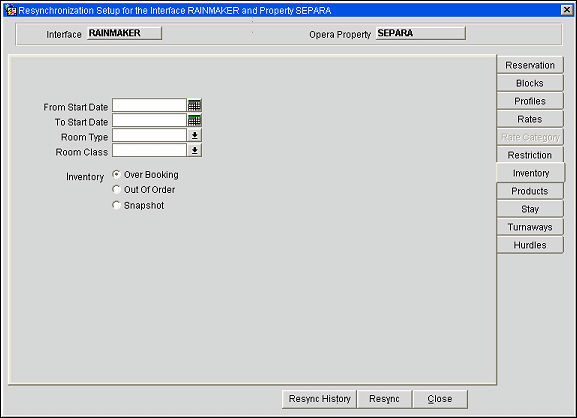Select the Out Of Order option

pyautogui.click(x=116, y=189)
